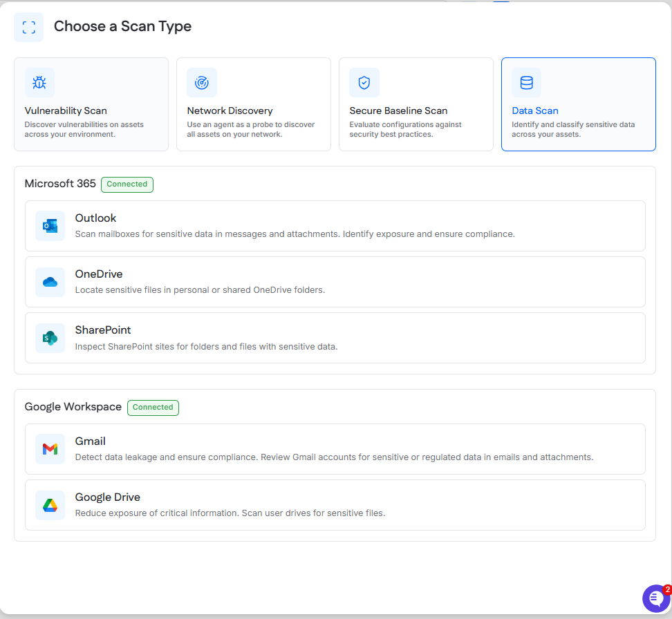
Task: Click 'Scan mailboxes for sensitive data' description
Action: coord(295,234)
